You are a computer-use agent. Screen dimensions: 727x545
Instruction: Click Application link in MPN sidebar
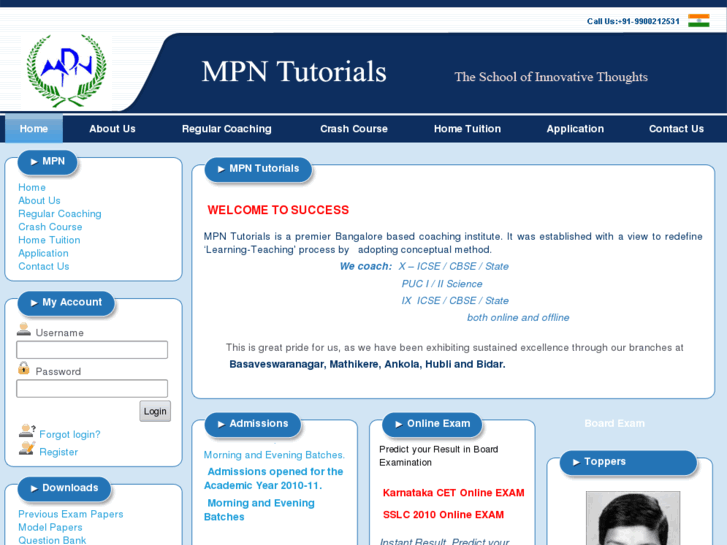44,253
